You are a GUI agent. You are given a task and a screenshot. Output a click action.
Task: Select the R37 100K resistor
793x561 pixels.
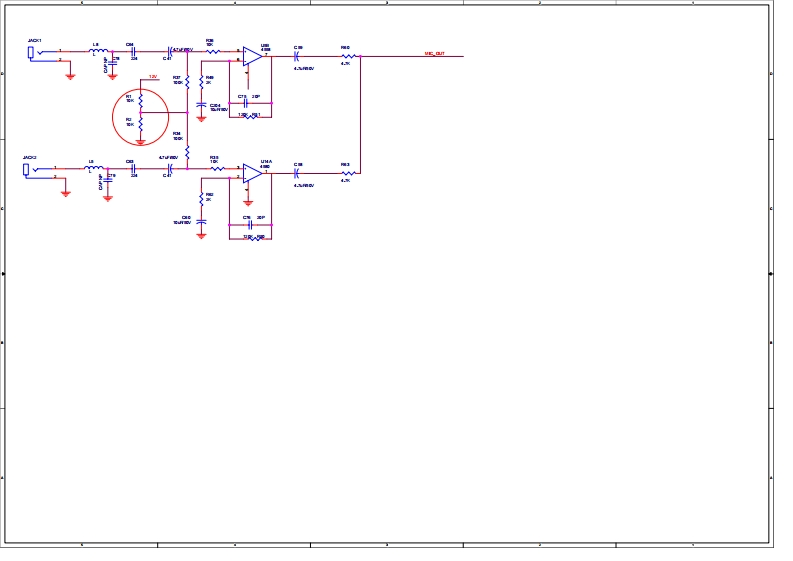pyautogui.click(x=187, y=79)
